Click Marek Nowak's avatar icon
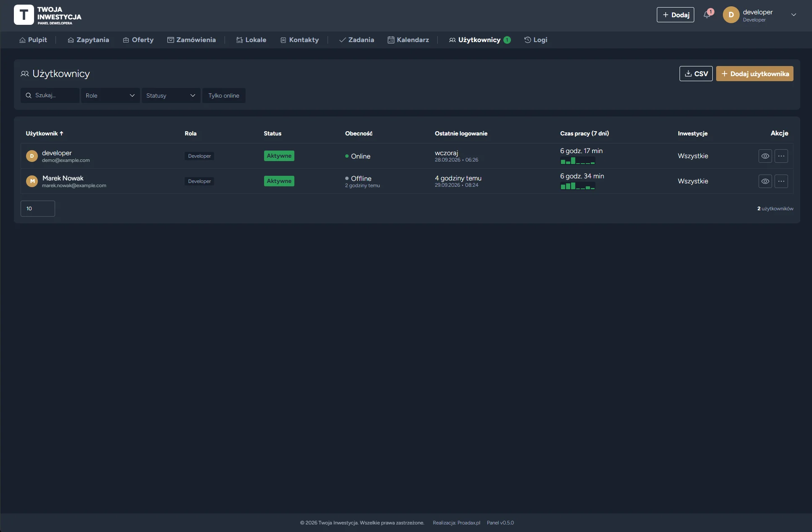This screenshot has height=532, width=812. point(32,181)
